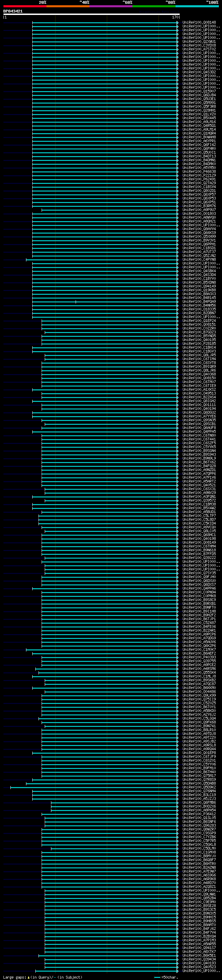
Task: Click label UniRef100_C5YVK5
Action: point(199,447)
